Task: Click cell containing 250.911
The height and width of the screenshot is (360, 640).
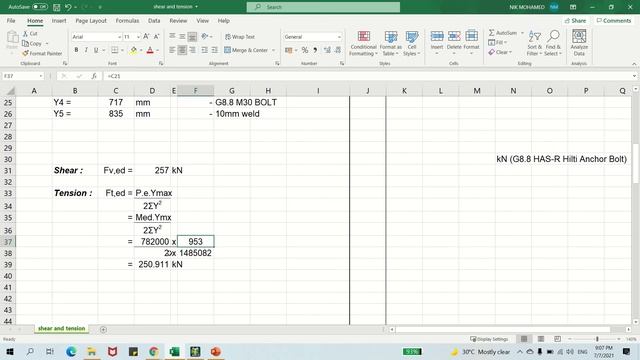Action: click(153, 264)
